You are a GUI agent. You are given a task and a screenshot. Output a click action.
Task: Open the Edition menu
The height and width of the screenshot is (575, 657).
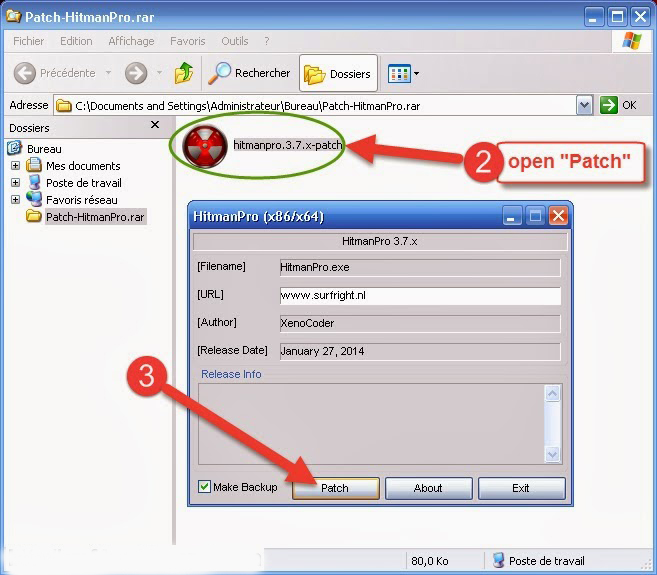(76, 41)
